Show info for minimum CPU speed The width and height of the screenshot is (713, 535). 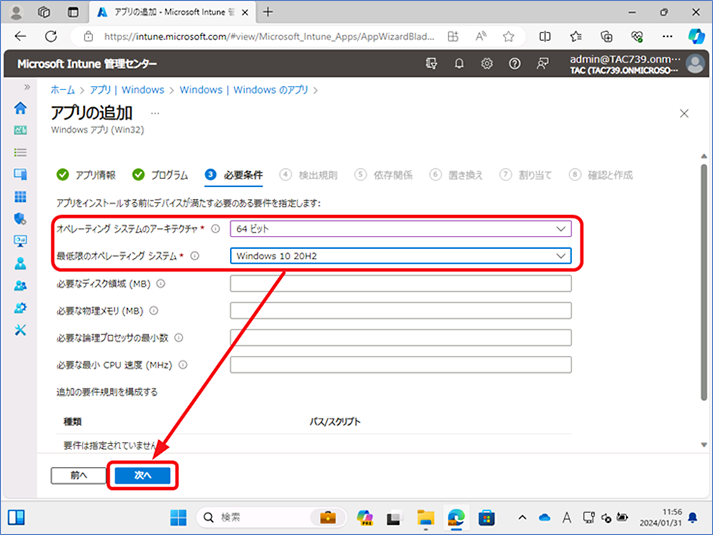click(183, 365)
